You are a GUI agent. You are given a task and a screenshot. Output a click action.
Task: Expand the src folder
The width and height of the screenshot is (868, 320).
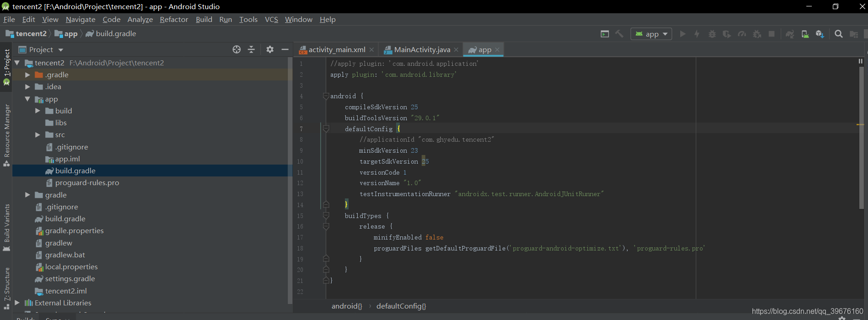38,134
